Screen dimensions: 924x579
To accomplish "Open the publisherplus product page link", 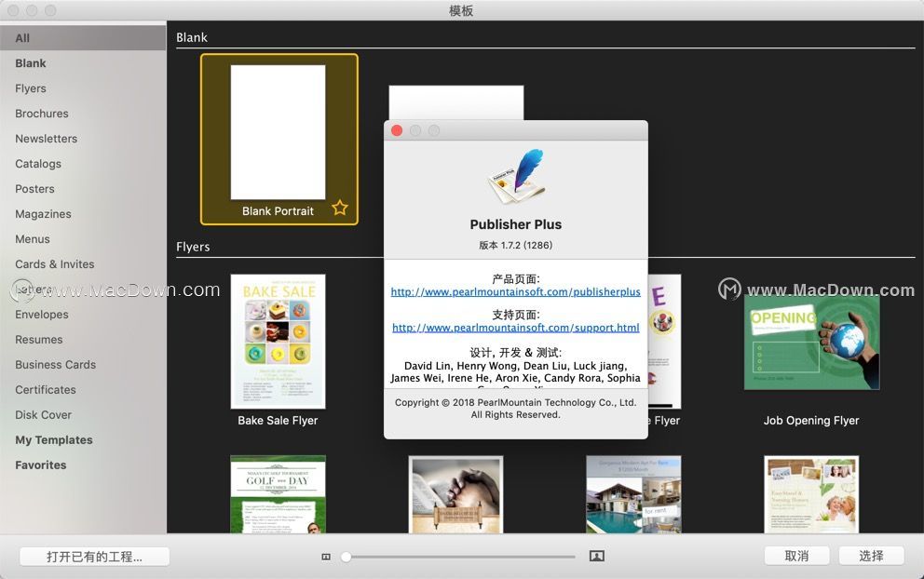I will point(516,292).
